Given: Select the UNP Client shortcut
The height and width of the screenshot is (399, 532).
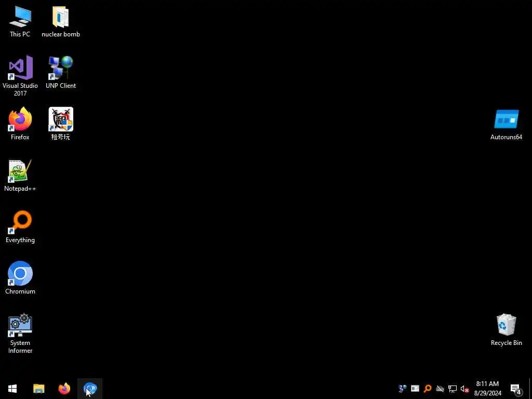Looking at the screenshot, I should coord(61,72).
